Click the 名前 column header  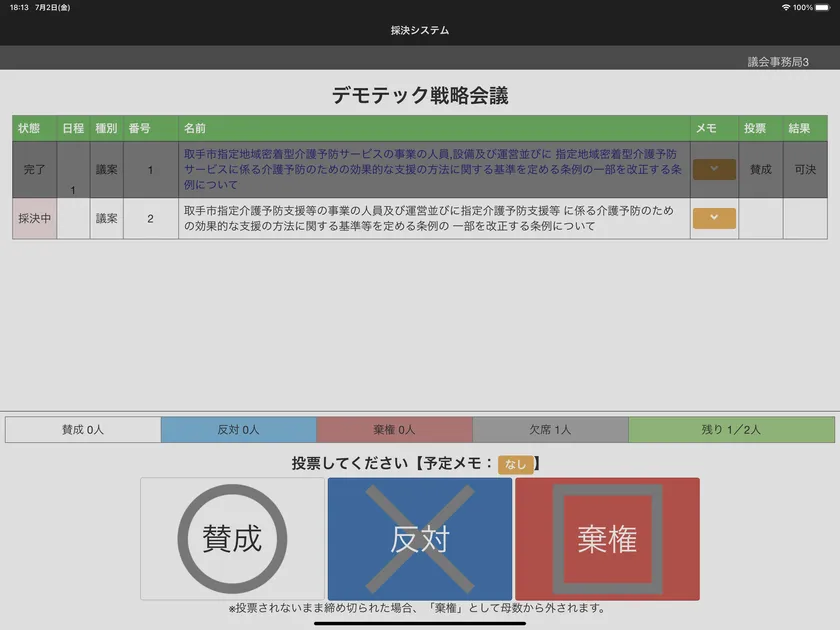coord(195,128)
